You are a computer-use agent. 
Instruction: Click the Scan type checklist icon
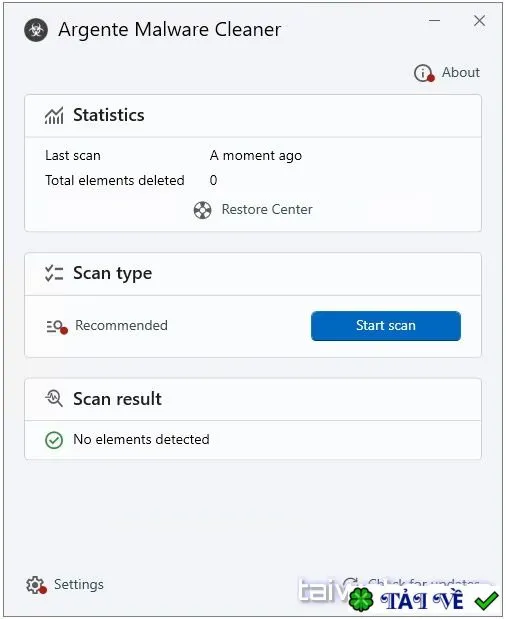(x=54, y=273)
